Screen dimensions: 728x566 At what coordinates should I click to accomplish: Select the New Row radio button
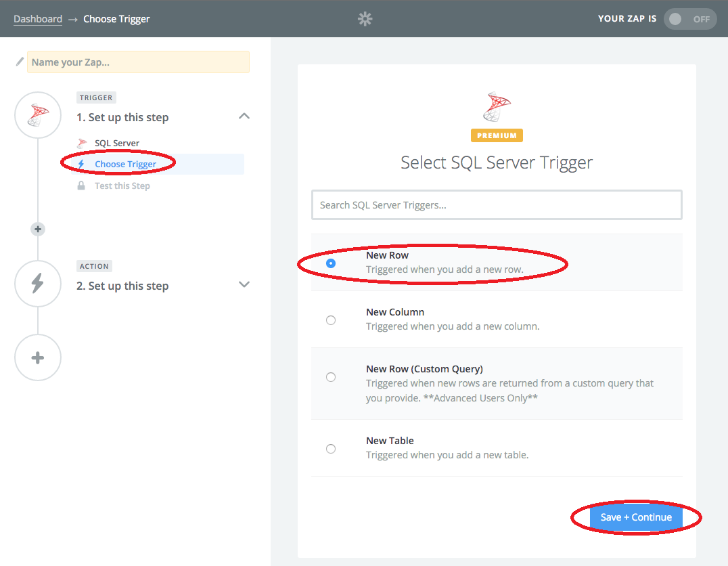pos(331,263)
